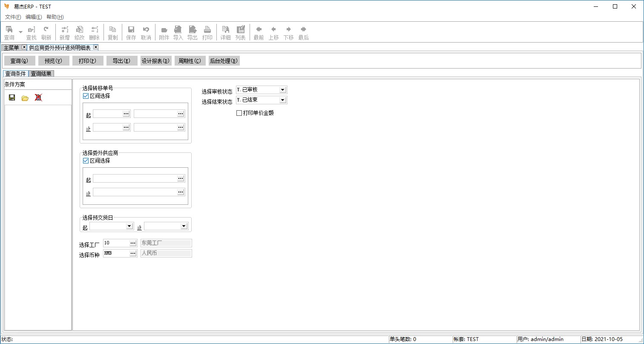Click the 设计报表(D) button
644x344 pixels.
click(156, 61)
